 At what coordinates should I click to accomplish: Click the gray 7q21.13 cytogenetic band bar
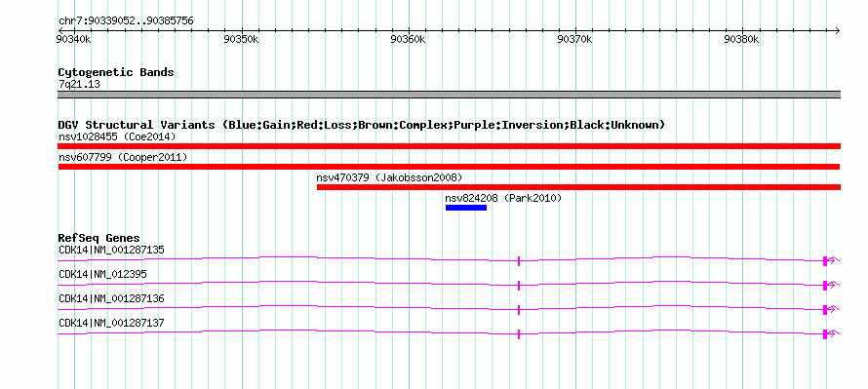pyautogui.click(x=449, y=95)
